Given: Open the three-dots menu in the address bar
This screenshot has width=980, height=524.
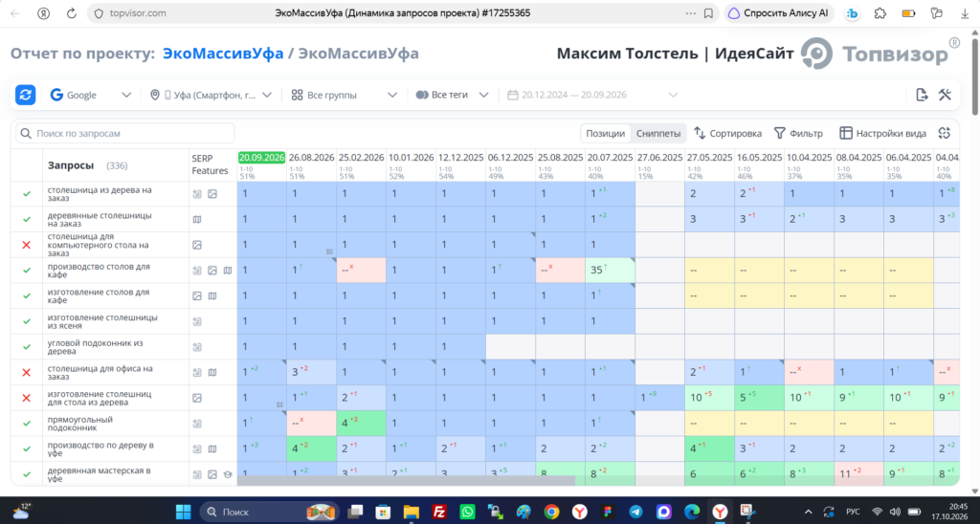Looking at the screenshot, I should (x=690, y=13).
